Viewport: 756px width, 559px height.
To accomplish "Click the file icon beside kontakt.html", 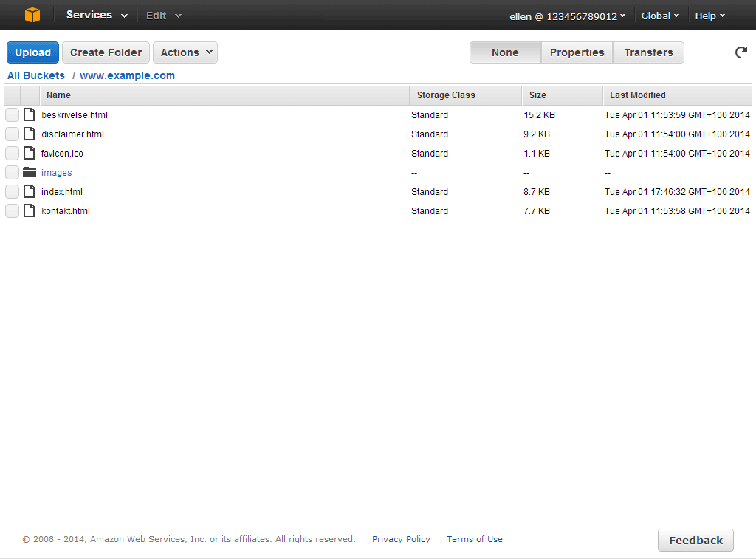I will pos(30,211).
